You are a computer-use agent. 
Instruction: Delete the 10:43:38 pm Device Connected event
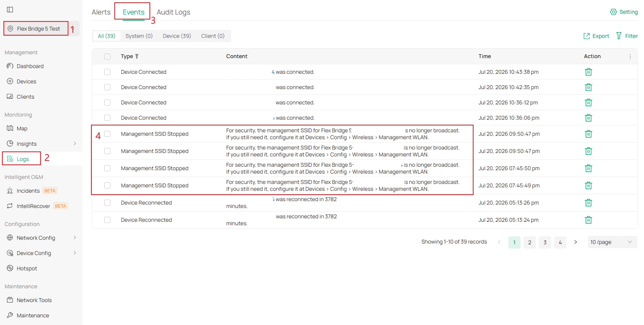click(x=588, y=72)
